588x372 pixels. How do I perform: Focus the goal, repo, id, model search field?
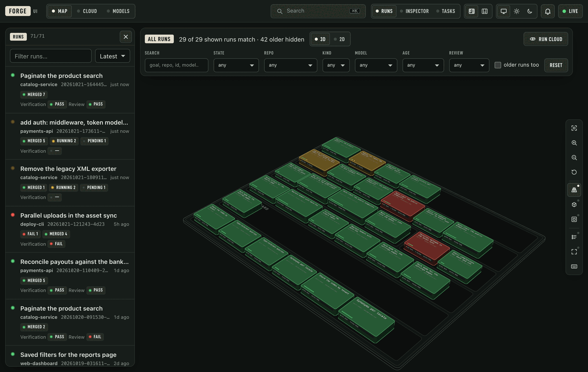pyautogui.click(x=177, y=65)
